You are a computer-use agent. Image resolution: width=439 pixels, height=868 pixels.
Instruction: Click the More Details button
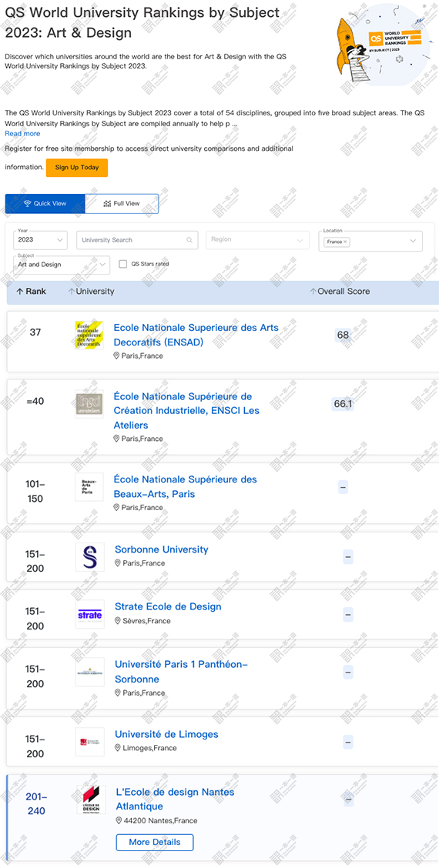coord(155,842)
